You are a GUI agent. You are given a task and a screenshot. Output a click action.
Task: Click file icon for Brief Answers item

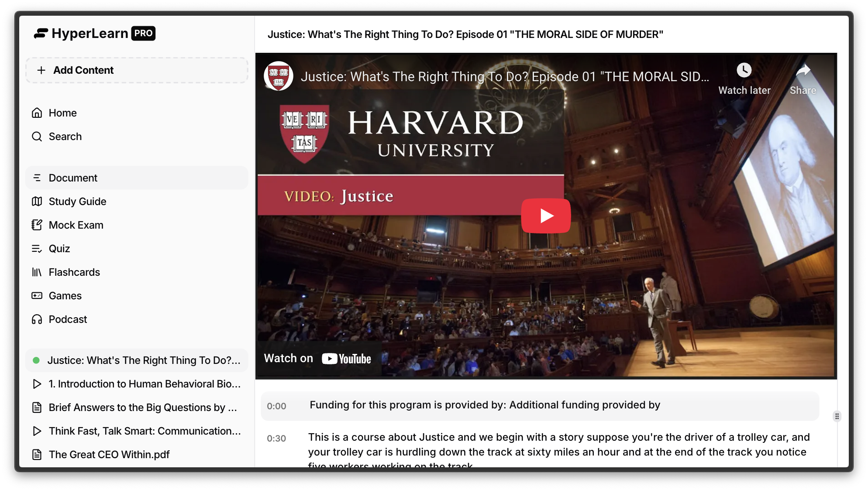(x=37, y=408)
